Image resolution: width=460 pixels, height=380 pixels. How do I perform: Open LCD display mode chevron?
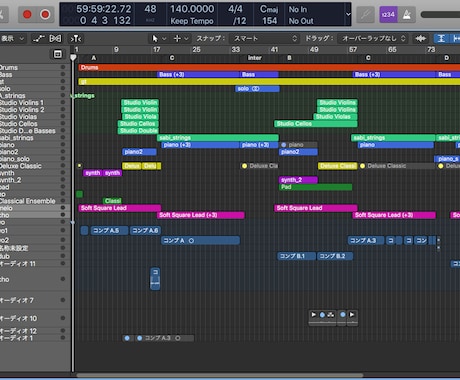click(348, 14)
